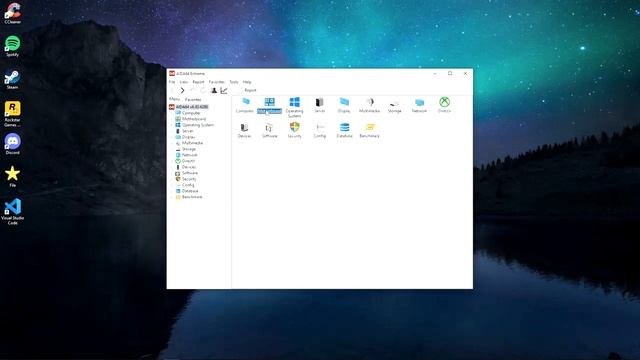
Task: Open Visual Studio Code desktop shortcut
Action: (13, 211)
